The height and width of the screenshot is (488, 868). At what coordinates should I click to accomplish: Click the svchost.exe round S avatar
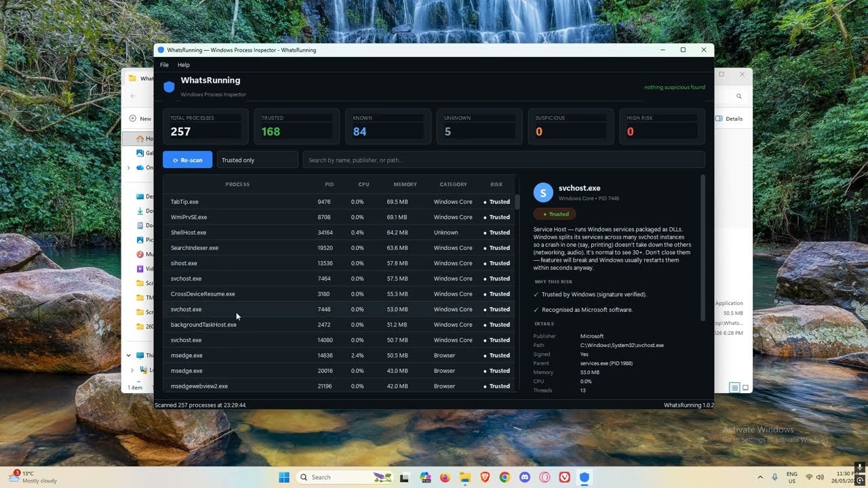pos(543,192)
